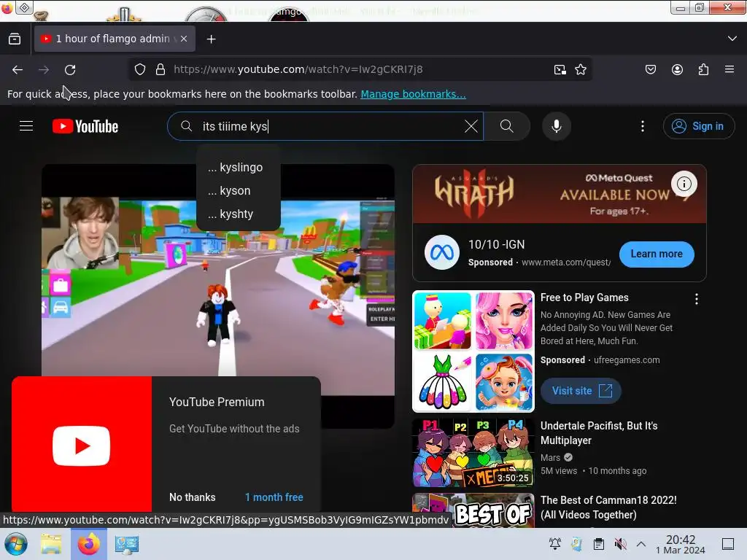Image resolution: width=747 pixels, height=560 pixels.
Task: Dismiss Premium with No thanks
Action: coord(193,497)
